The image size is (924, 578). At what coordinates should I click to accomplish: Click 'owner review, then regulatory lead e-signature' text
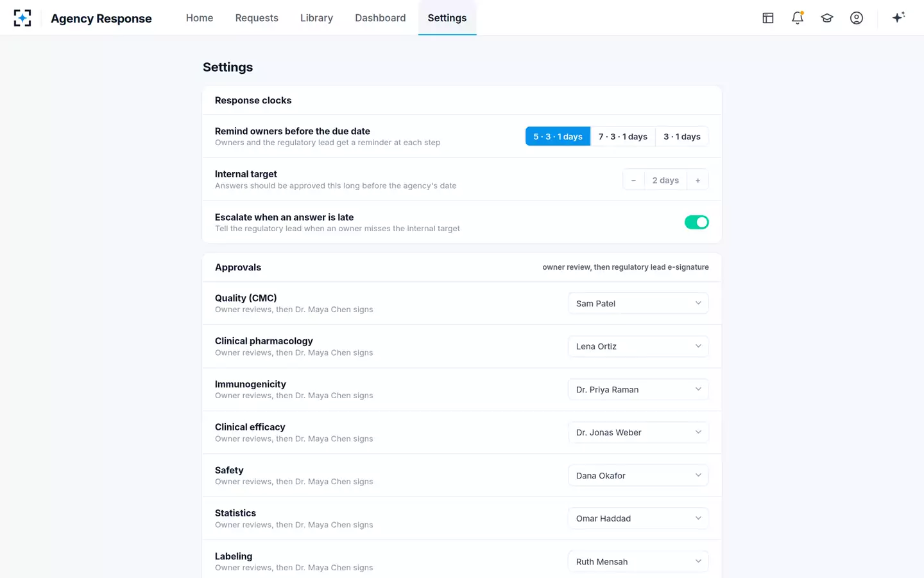point(626,267)
